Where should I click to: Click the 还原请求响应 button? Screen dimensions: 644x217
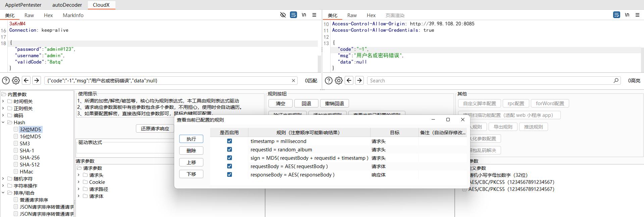pyautogui.click(x=155, y=129)
